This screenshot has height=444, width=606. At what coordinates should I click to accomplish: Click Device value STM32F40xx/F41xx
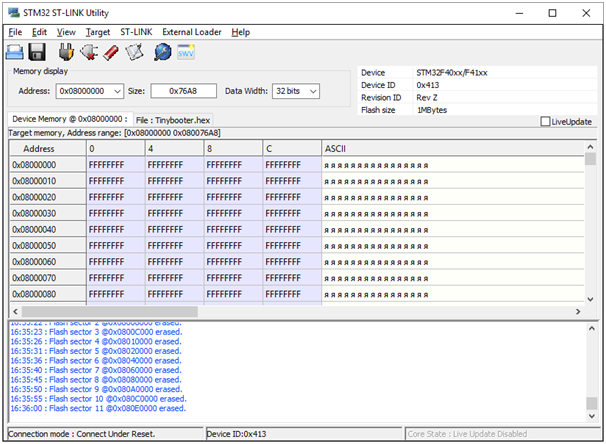pyautogui.click(x=451, y=73)
